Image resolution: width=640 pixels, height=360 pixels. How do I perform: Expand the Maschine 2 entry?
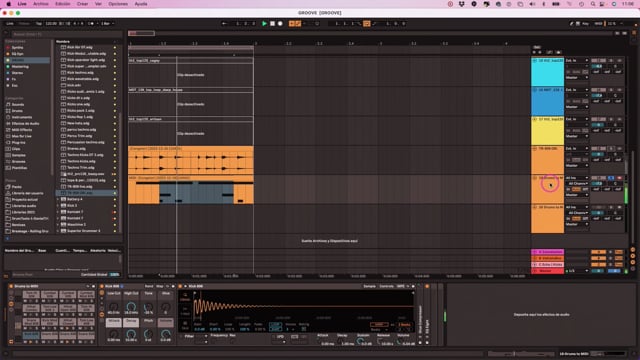58,224
